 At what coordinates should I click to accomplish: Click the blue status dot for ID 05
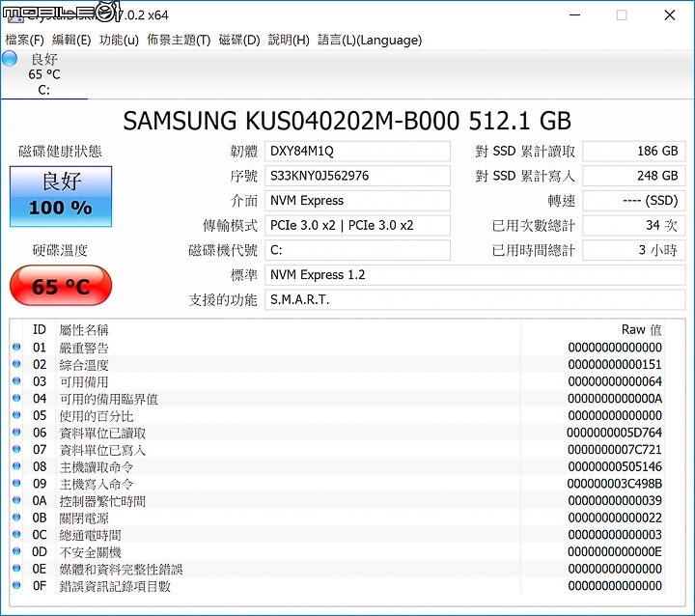pyautogui.click(x=16, y=415)
